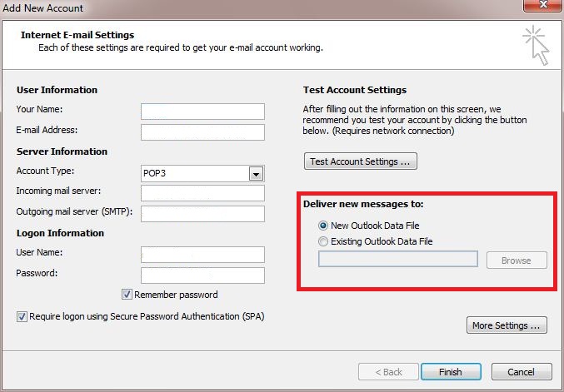Click the cursor wizard icon in header

(537, 44)
